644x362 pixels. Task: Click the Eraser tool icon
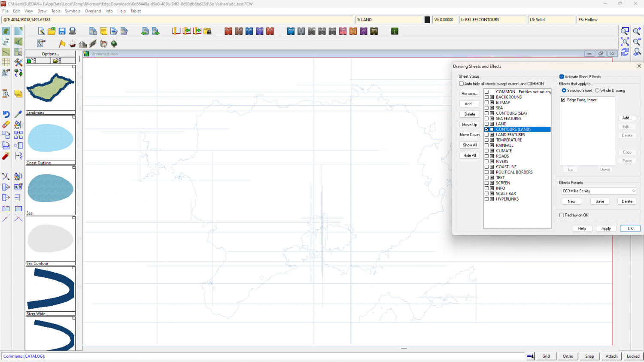click(x=6, y=125)
